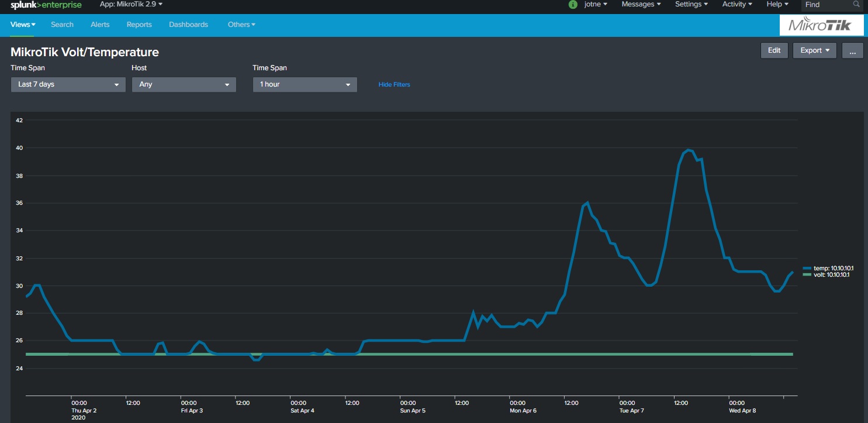
Task: Click the Sat Apr 4 axis label
Action: click(302, 411)
